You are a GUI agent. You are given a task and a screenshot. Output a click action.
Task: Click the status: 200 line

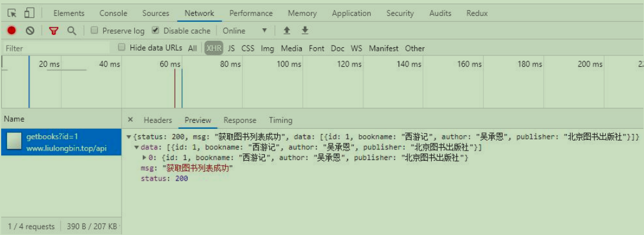click(x=165, y=179)
